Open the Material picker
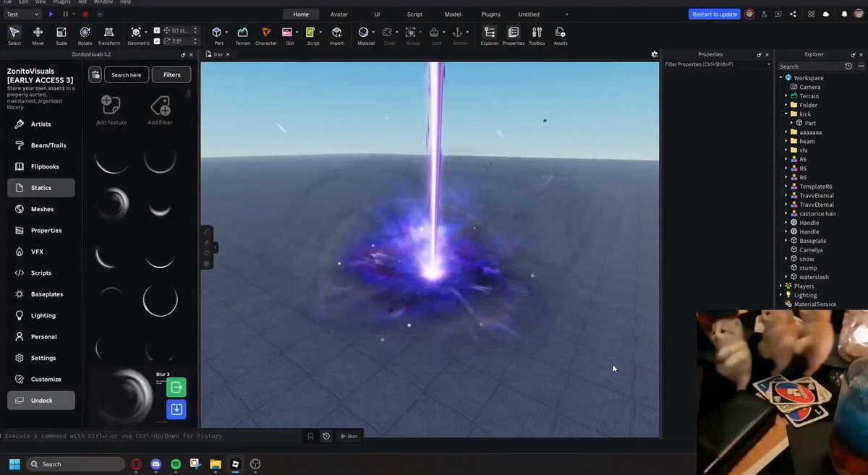The height and width of the screenshot is (475, 868). tap(366, 35)
